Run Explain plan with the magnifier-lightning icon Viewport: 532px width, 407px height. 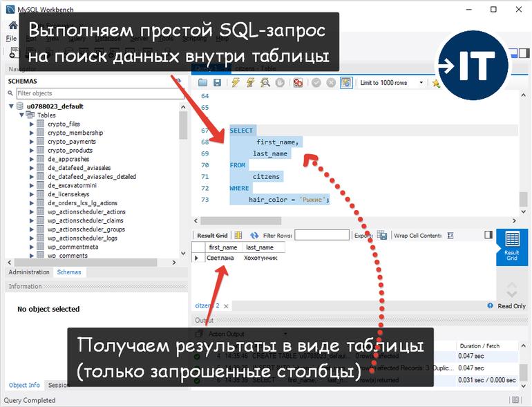(265, 82)
